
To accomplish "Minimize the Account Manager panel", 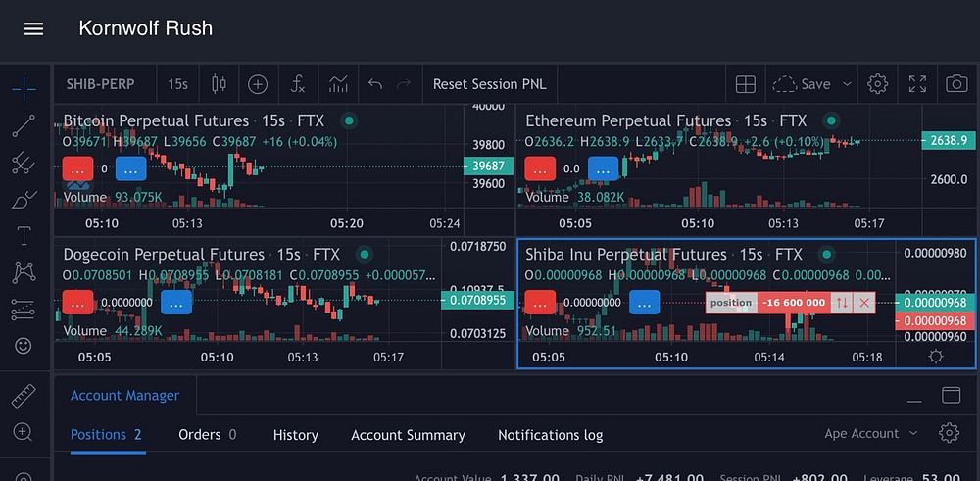I will point(914,401).
